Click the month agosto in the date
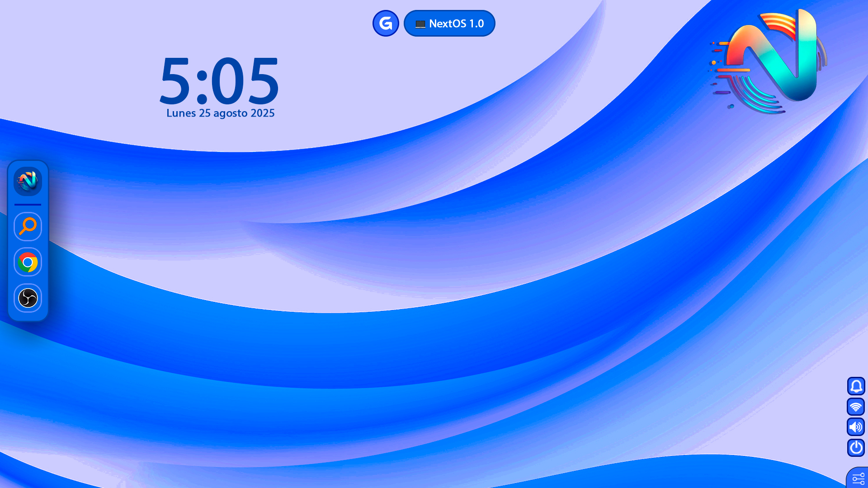This screenshot has width=868, height=488. tap(230, 113)
